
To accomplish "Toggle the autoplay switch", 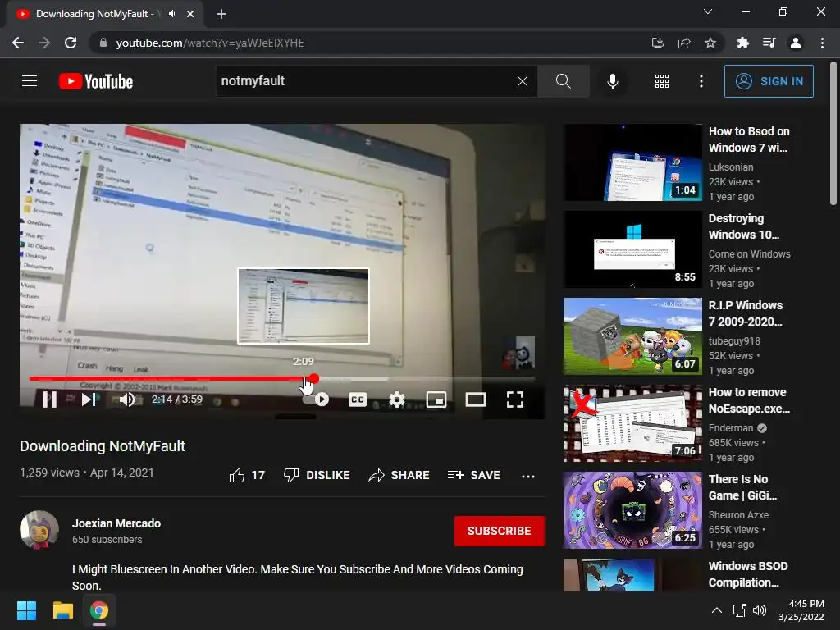I will [316, 399].
